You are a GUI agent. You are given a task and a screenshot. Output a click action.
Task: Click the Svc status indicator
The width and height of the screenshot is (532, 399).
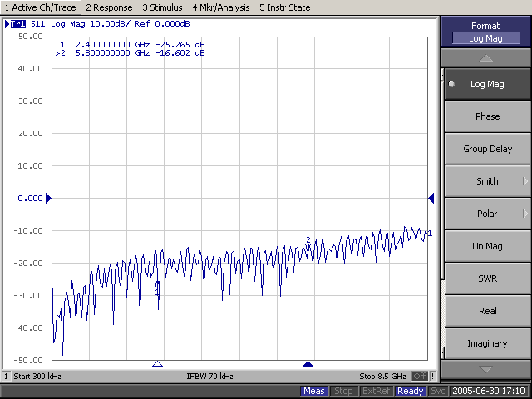coord(438,391)
